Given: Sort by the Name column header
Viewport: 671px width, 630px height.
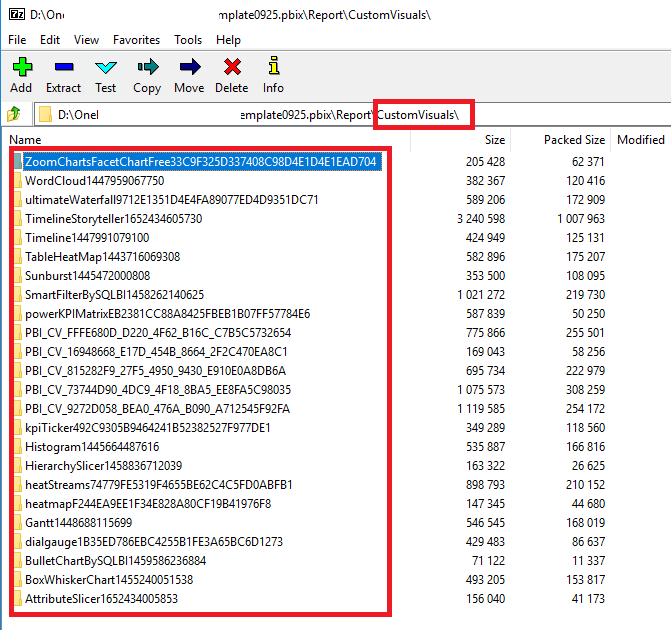Looking at the screenshot, I should (25, 140).
